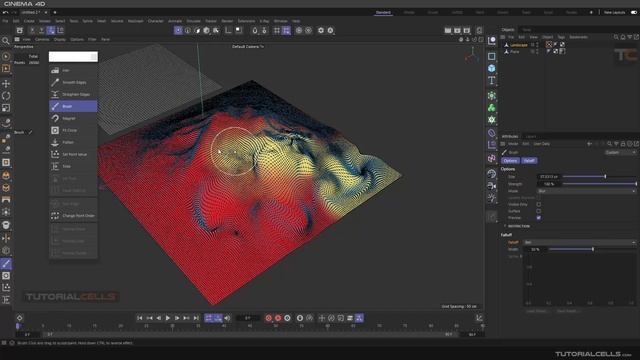
Task: Switch to the Attributes tab
Action: (510, 136)
